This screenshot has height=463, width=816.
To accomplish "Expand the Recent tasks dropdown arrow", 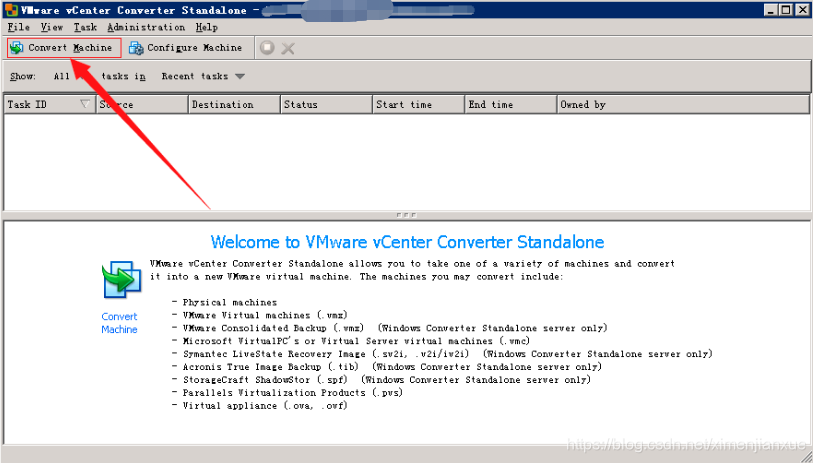I will pyautogui.click(x=239, y=76).
